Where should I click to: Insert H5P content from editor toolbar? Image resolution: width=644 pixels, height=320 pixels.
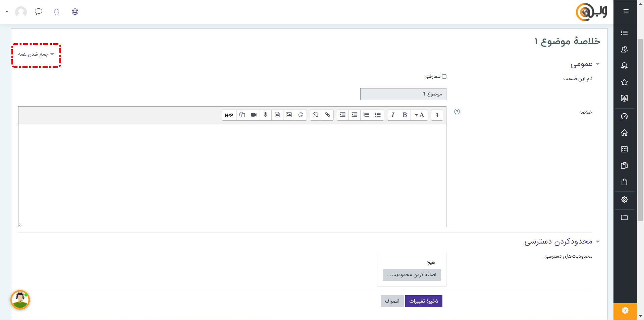point(229,115)
